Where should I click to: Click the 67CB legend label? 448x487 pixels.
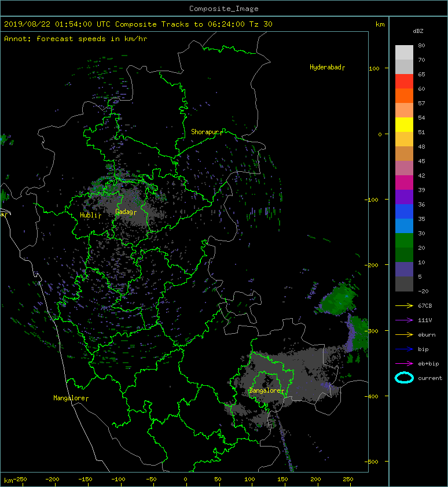pos(425,306)
